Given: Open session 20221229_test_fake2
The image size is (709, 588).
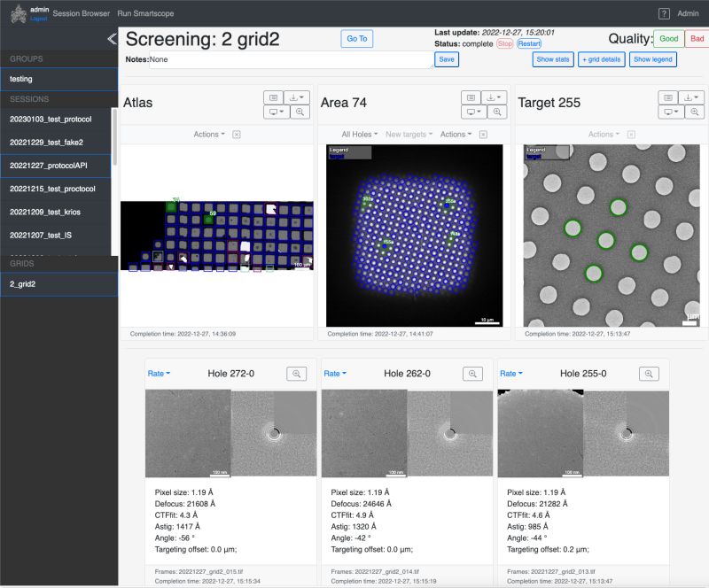Looking at the screenshot, I should (x=56, y=143).
